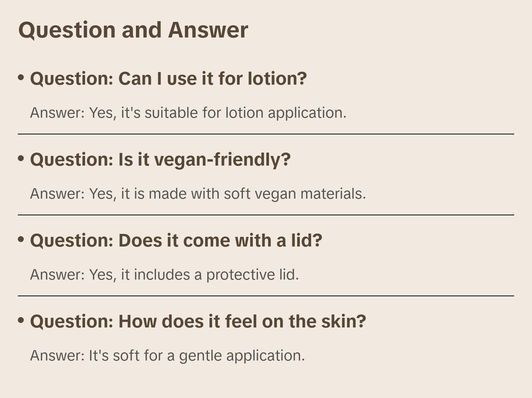The image size is (532, 398).
Task: Click the answer about gentle application
Action: [167, 356]
